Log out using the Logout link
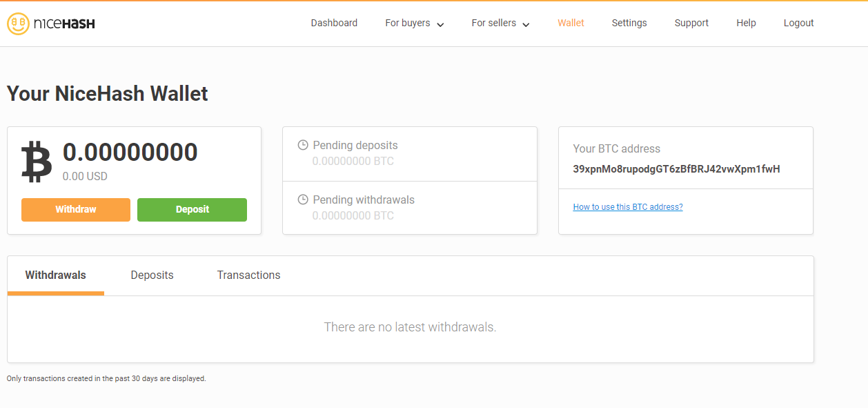 pyautogui.click(x=798, y=23)
